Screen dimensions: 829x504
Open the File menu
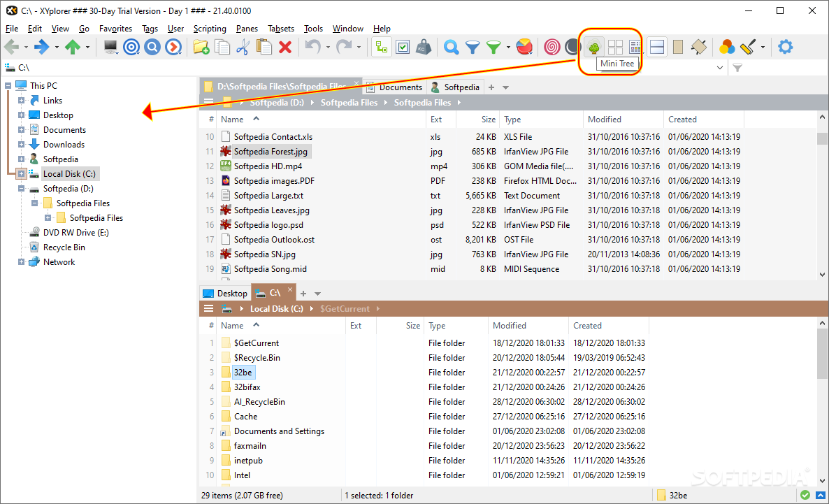coord(12,29)
